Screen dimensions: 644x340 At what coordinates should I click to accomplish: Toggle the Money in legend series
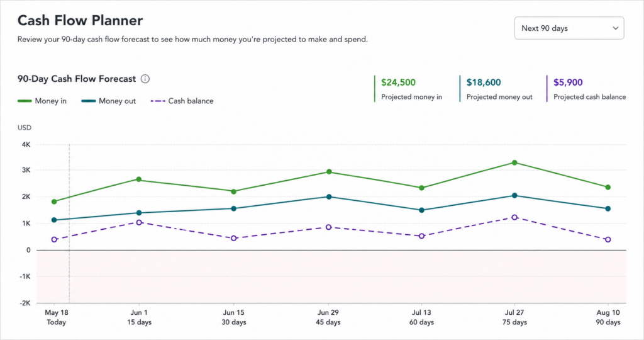pos(42,101)
